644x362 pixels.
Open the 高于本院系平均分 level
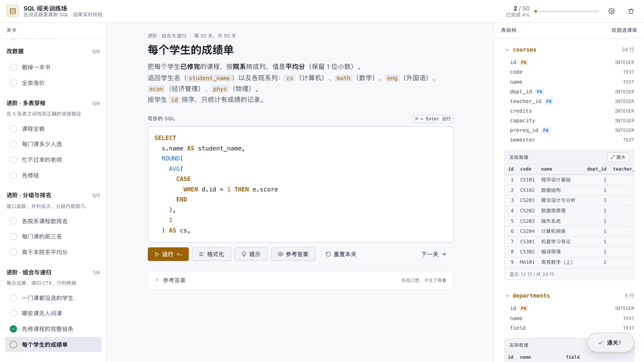coord(53,252)
